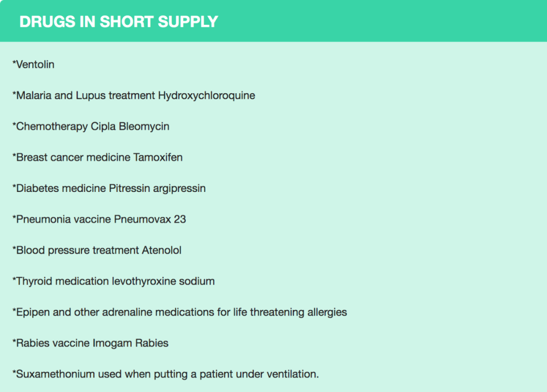Click the word Hydroxychloroquine
This screenshot has height=392, width=547.
[x=206, y=95]
